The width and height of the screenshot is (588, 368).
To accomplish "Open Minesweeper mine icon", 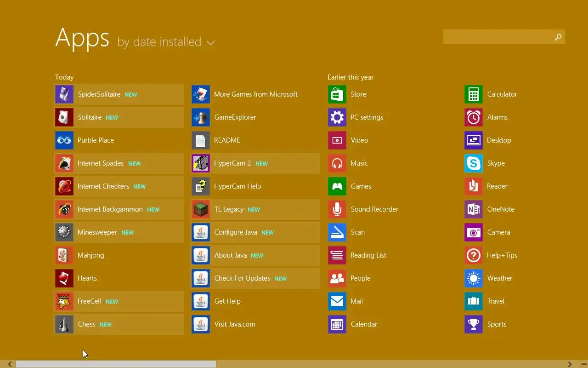I will pos(64,232).
